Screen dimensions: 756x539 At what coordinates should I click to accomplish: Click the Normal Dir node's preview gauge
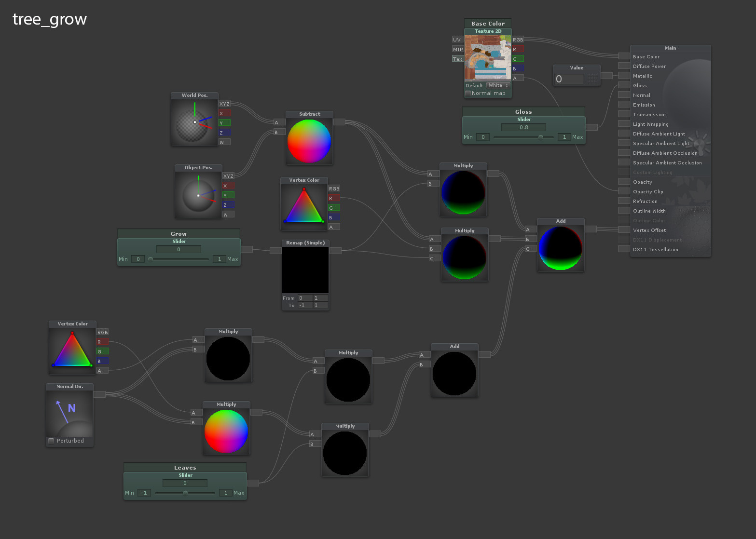69,412
